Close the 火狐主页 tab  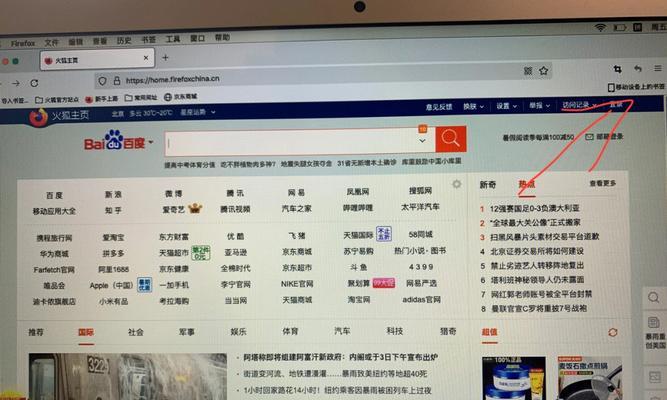[146, 57]
